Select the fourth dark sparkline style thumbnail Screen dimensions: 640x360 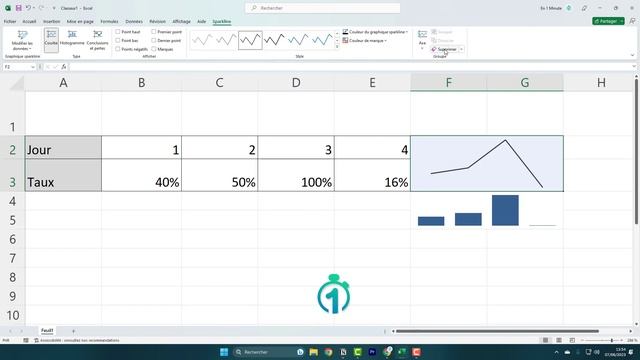(x=274, y=40)
